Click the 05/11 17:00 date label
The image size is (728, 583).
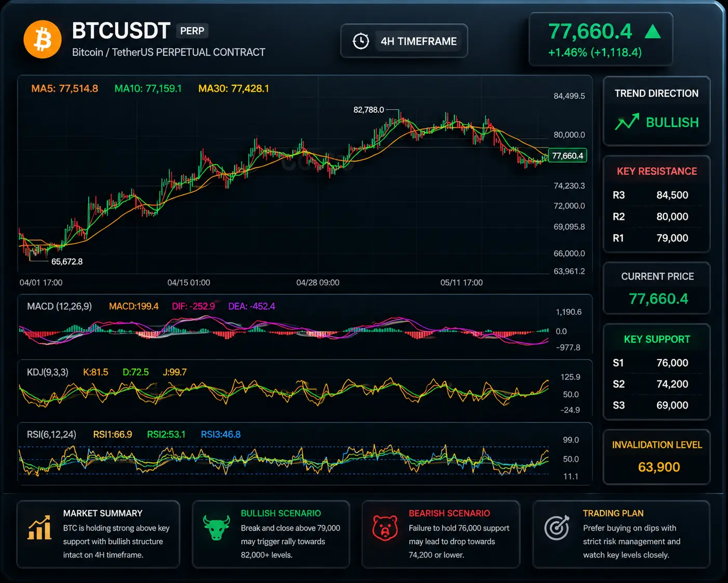coord(462,283)
